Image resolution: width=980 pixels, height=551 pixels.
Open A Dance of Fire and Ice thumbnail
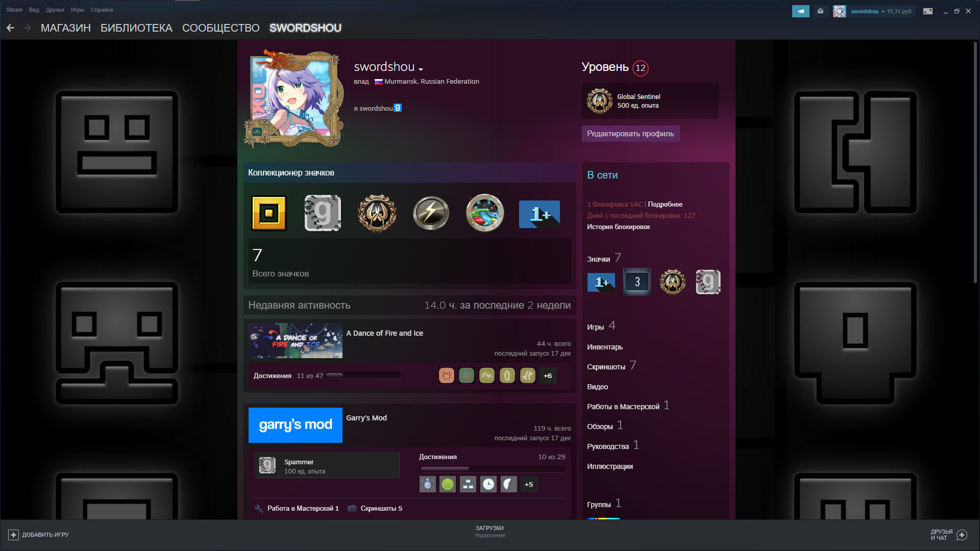296,340
